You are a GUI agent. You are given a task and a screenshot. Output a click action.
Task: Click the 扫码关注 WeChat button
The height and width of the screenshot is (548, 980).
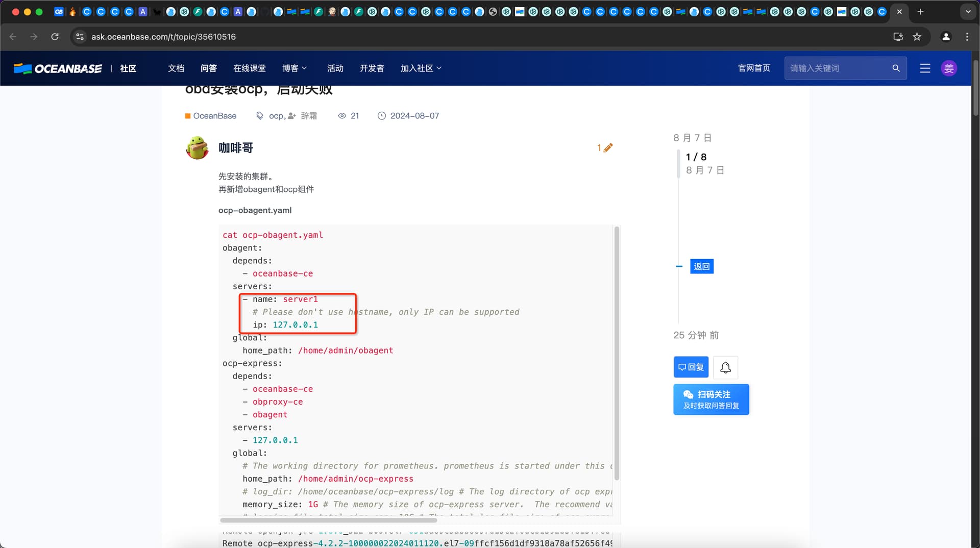point(711,399)
